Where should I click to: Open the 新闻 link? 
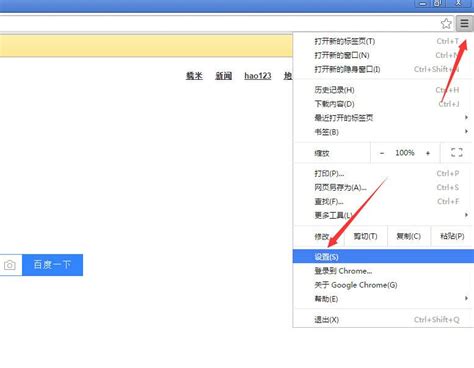coord(223,76)
